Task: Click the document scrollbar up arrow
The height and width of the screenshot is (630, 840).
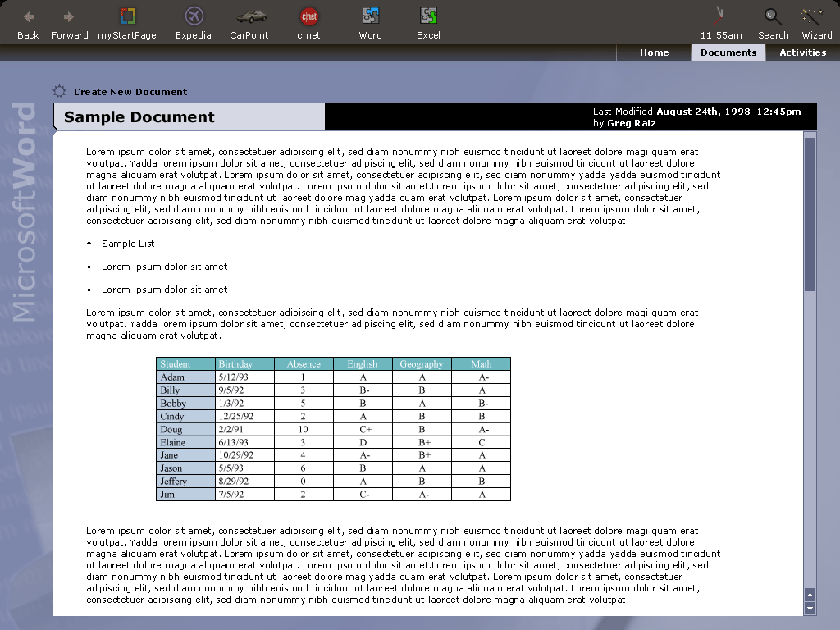Action: [x=810, y=595]
